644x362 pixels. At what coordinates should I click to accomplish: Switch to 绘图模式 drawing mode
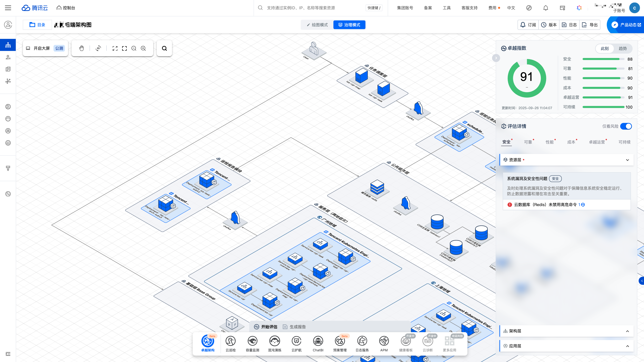[317, 25]
